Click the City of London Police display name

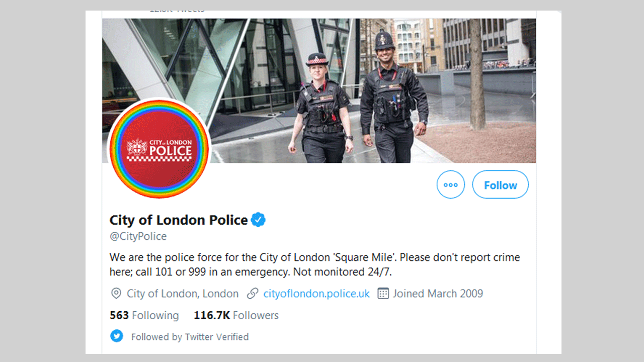click(x=179, y=220)
